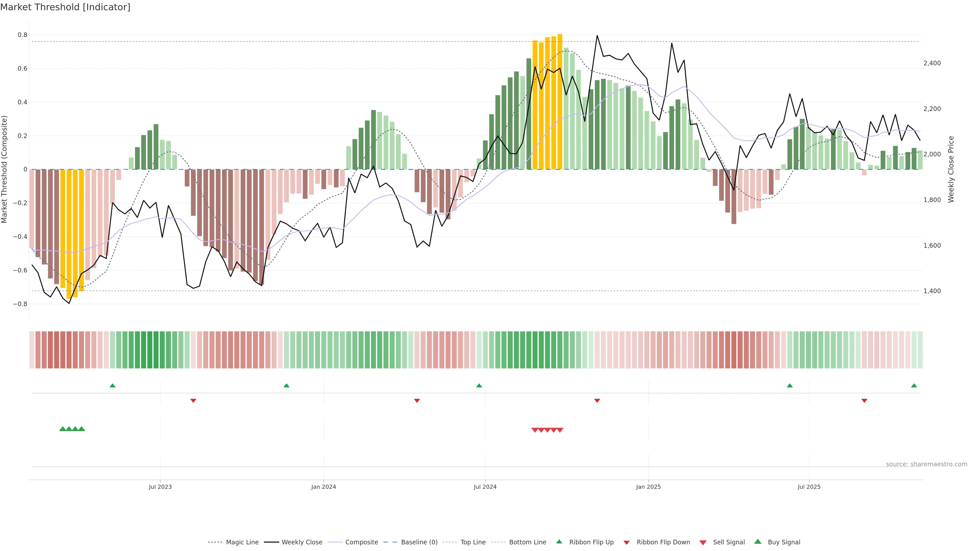This screenshot has height=551, width=980.
Task: Click the rightmost ribbon flip up triangle
Action: click(x=914, y=386)
